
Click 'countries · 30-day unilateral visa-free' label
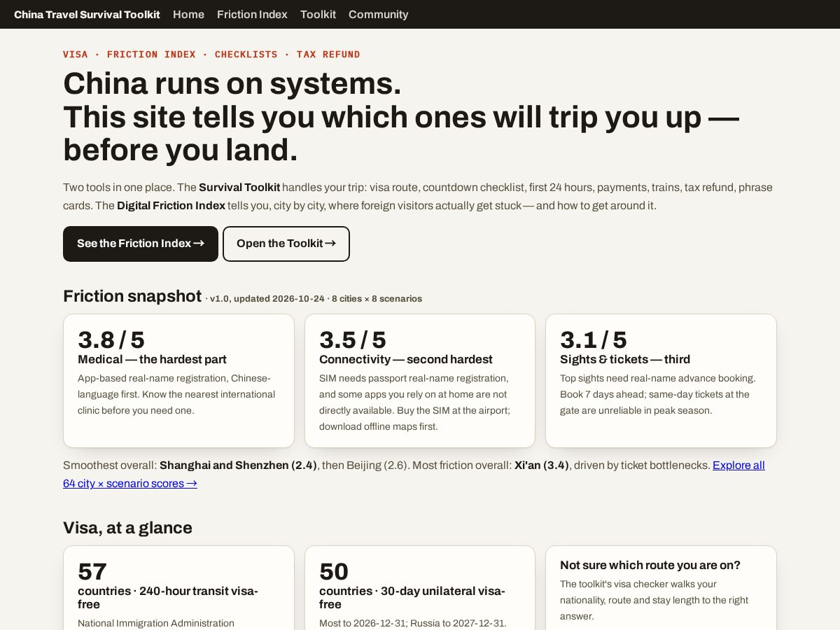(412, 598)
